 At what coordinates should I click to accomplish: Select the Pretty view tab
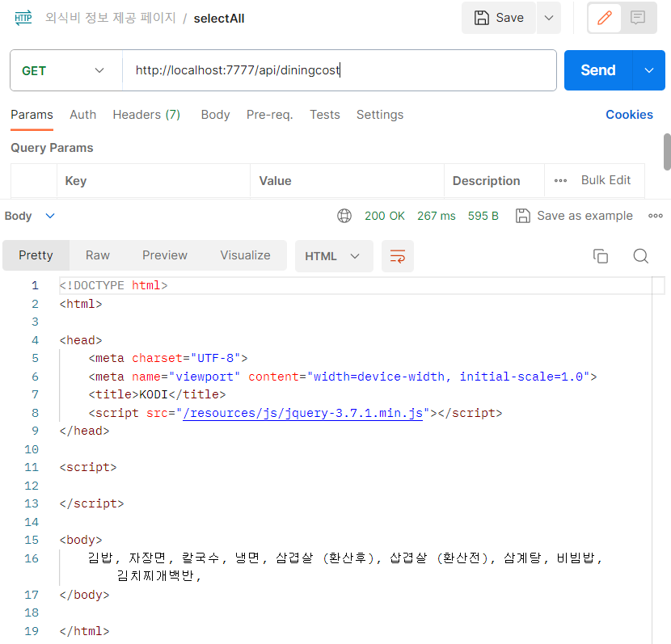pos(36,255)
